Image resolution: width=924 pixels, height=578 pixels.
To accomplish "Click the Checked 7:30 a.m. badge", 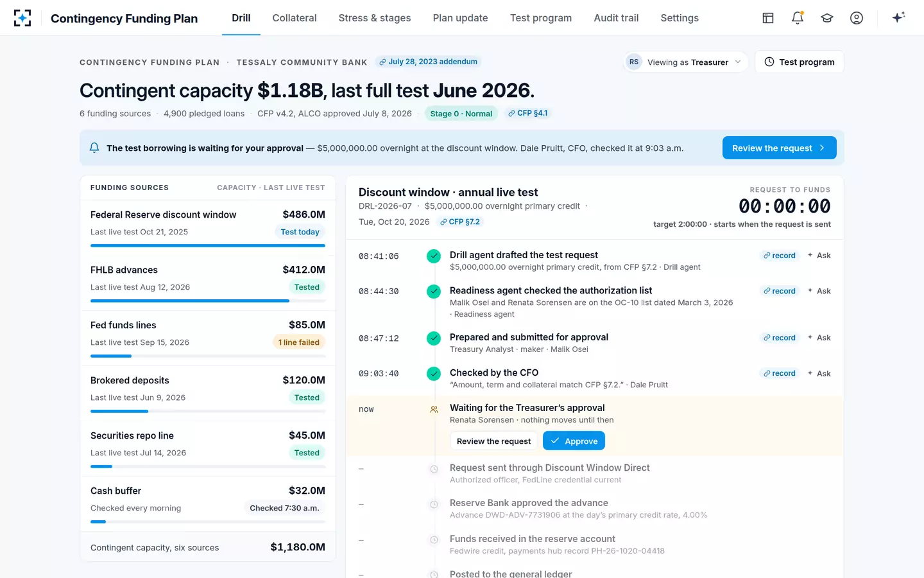I will click(284, 508).
